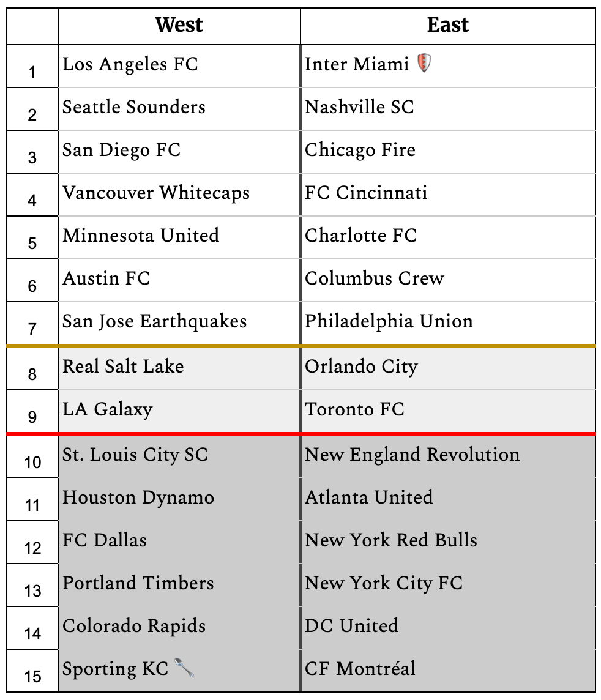
Task: Select the West column header
Action: pos(179,25)
